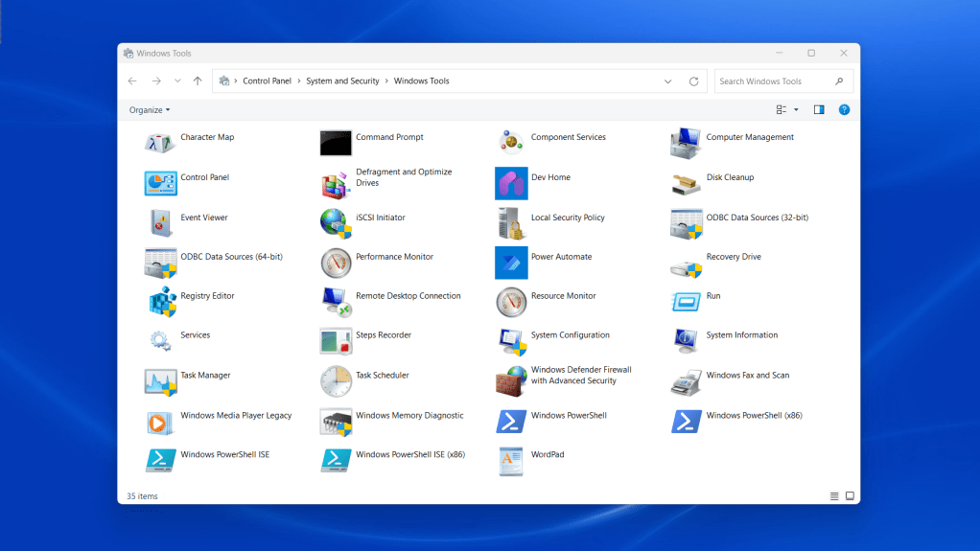Select the Services gear icon

[x=160, y=340]
